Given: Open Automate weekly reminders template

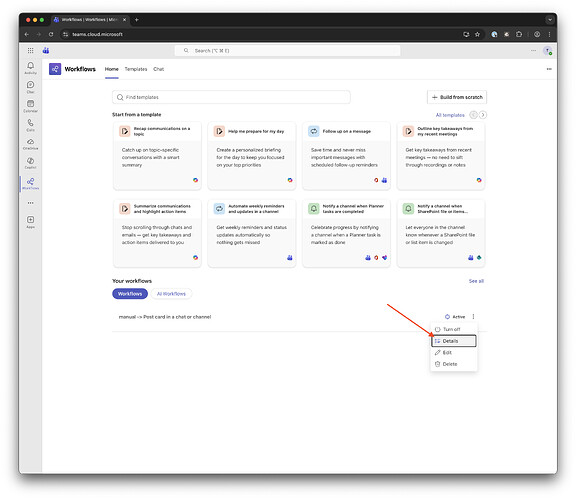Looking at the screenshot, I should (x=252, y=233).
